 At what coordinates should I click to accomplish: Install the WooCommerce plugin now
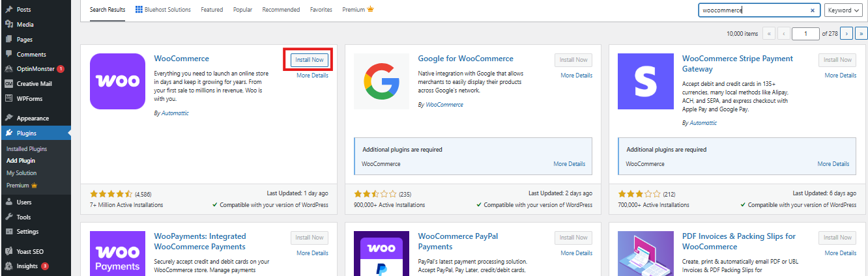point(310,59)
